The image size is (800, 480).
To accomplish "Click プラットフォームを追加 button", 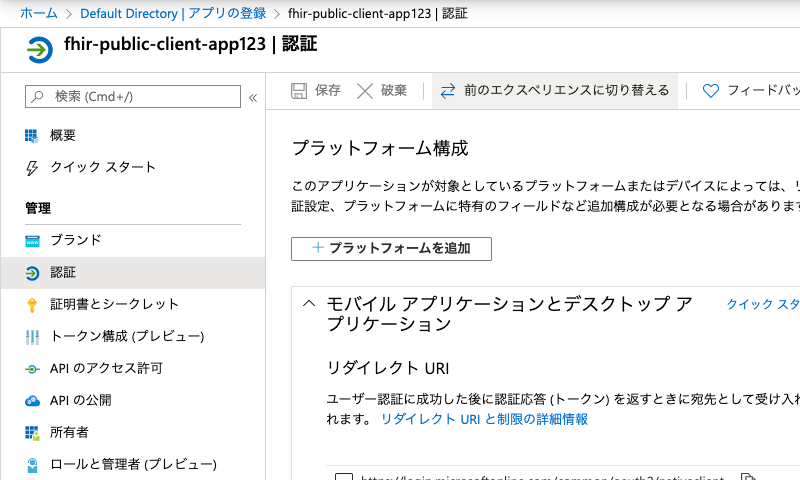I will point(391,248).
